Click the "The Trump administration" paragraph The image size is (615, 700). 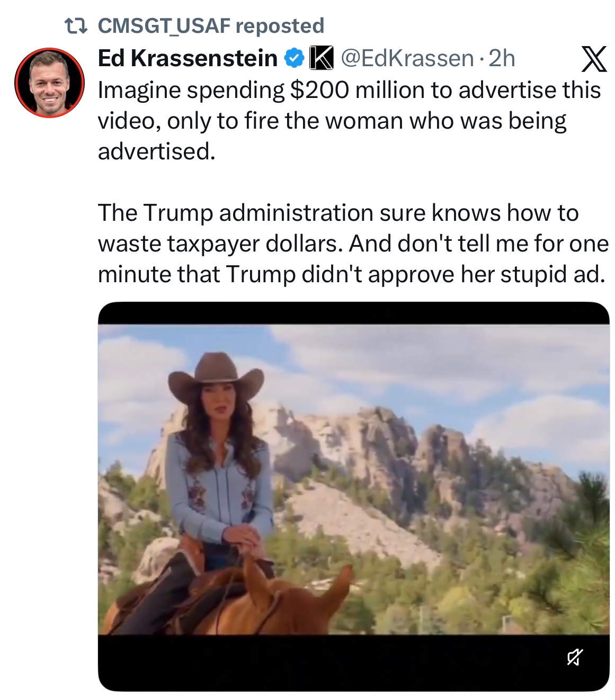click(353, 243)
